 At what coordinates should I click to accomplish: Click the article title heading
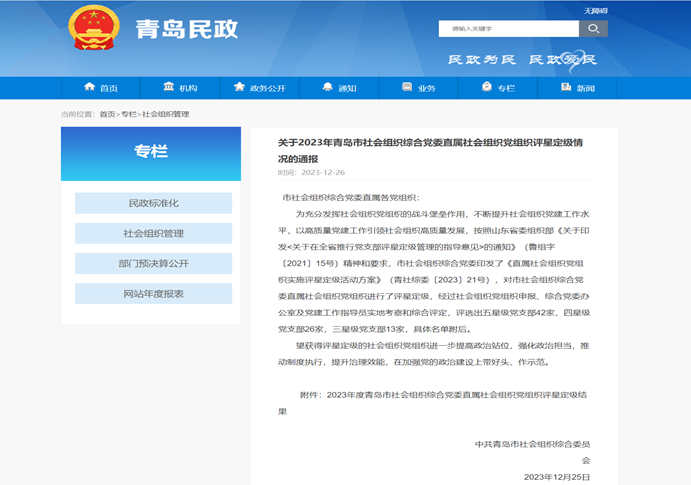(430, 151)
